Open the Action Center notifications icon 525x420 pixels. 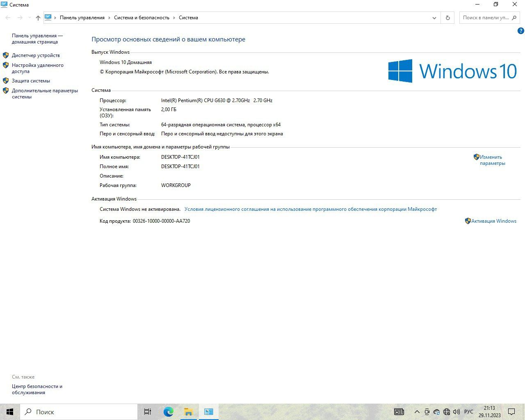pyautogui.click(x=511, y=412)
